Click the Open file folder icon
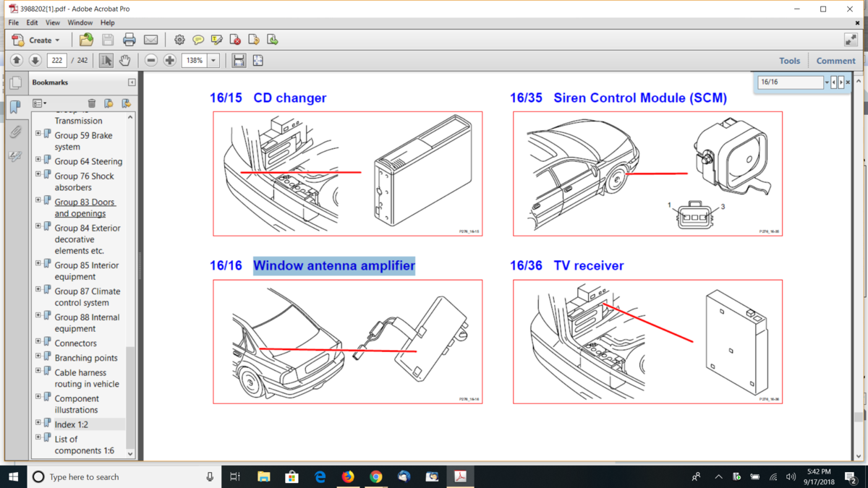 tap(86, 40)
